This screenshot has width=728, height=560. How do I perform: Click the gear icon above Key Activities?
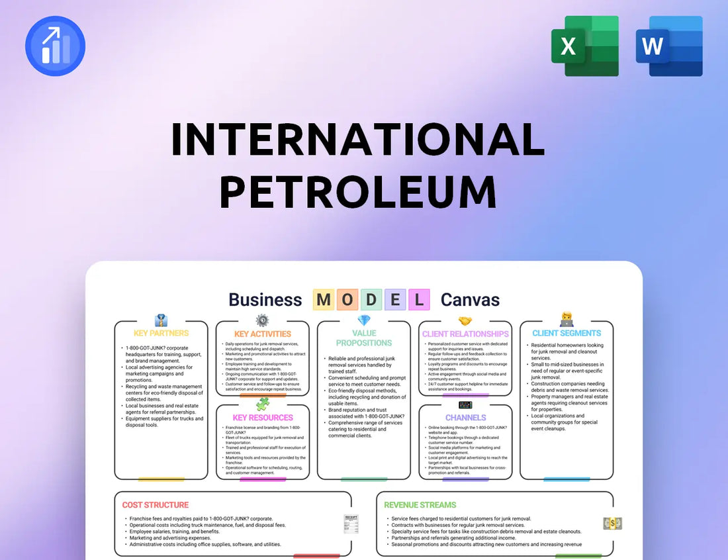point(262,320)
